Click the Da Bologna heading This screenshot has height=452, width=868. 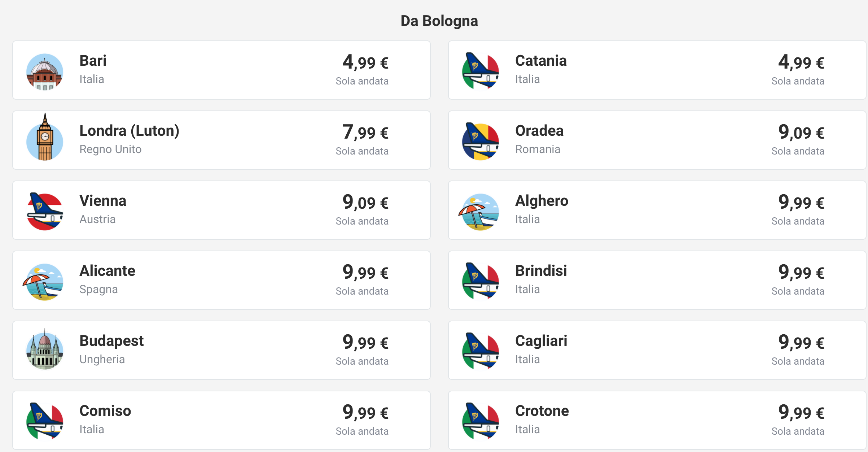439,21
